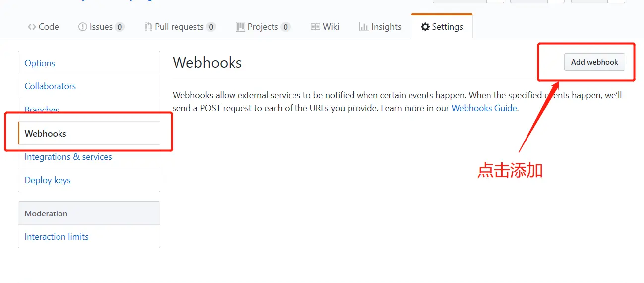
Task: Switch to the Pull requests tab
Action: tap(180, 27)
